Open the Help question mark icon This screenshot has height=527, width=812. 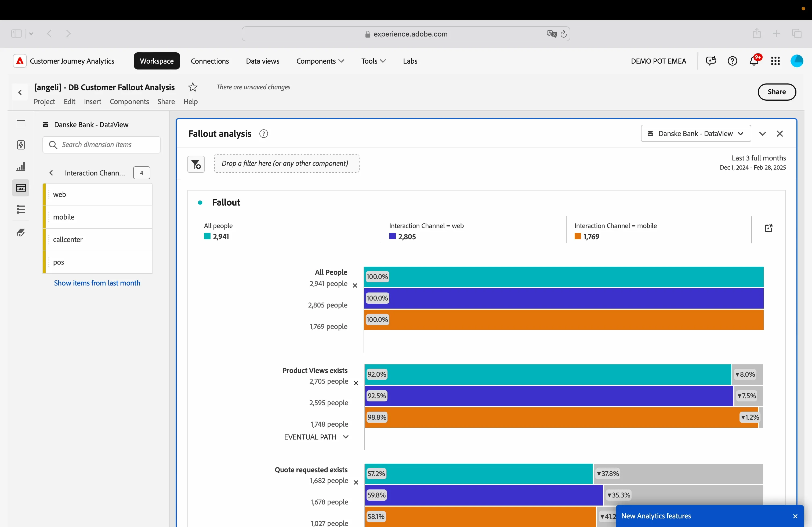pyautogui.click(x=733, y=61)
